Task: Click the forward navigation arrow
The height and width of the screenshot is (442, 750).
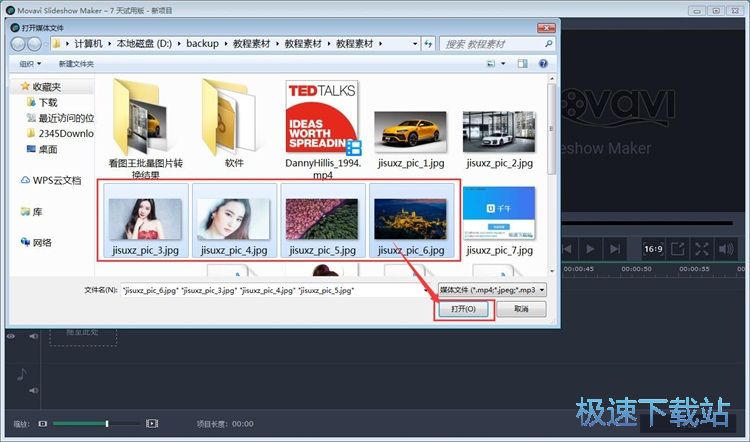Action: pyautogui.click(x=34, y=44)
